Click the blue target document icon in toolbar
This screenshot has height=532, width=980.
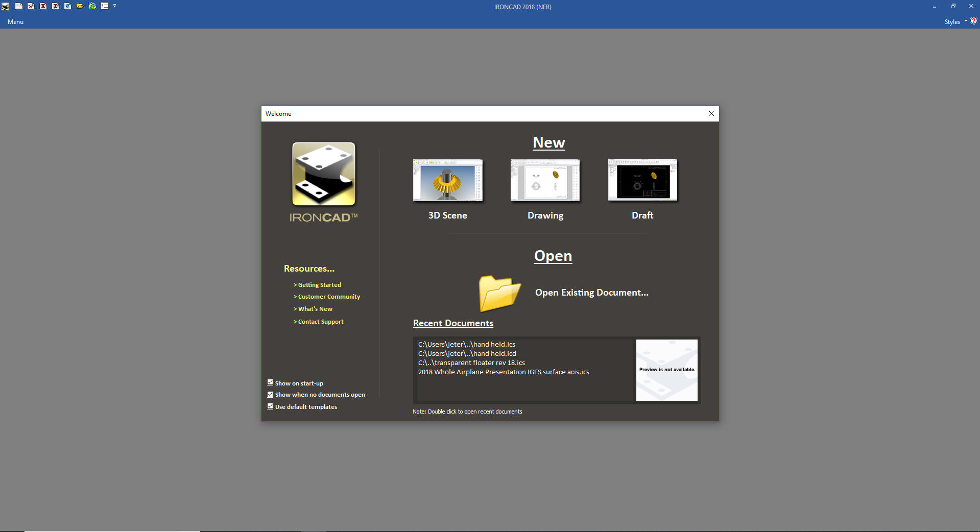click(68, 6)
